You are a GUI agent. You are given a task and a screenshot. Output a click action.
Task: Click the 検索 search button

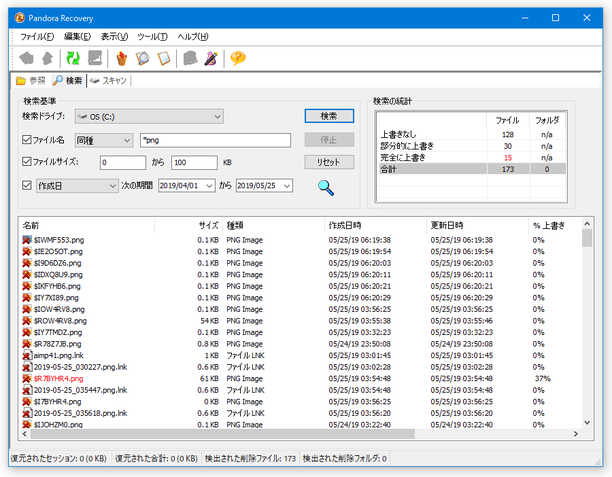[329, 116]
